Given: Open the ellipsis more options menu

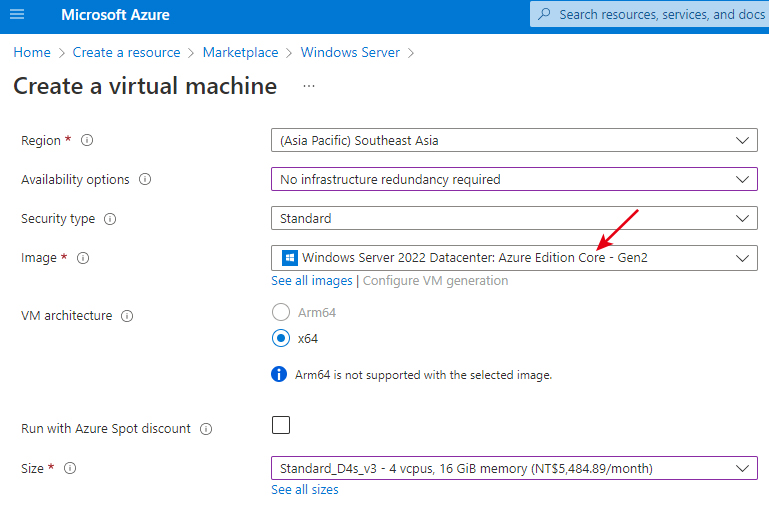Looking at the screenshot, I should click(308, 86).
